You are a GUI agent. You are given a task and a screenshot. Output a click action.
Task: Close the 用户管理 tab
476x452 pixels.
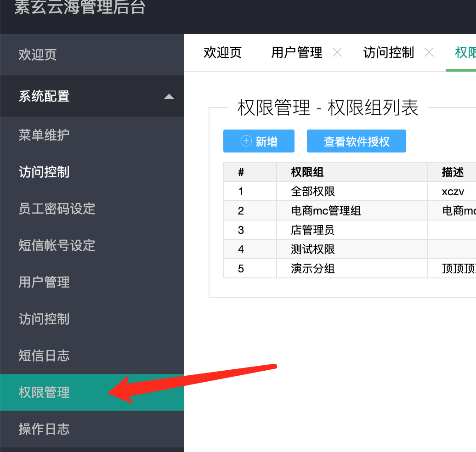pyautogui.click(x=337, y=53)
